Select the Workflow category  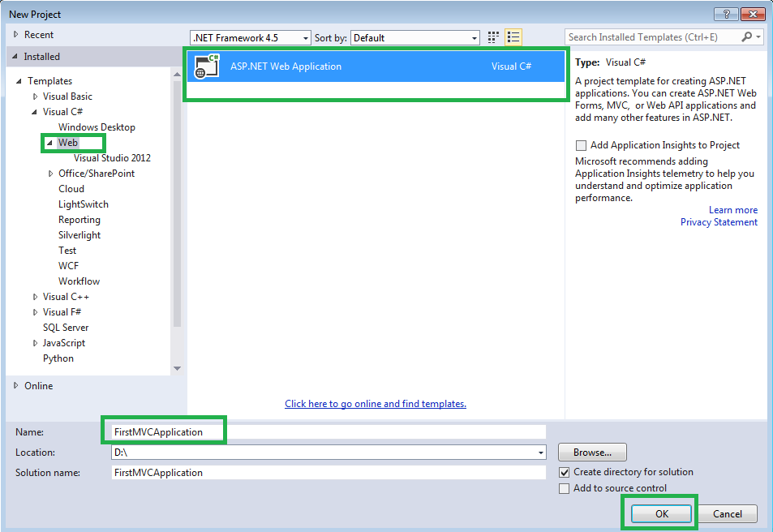tap(79, 281)
